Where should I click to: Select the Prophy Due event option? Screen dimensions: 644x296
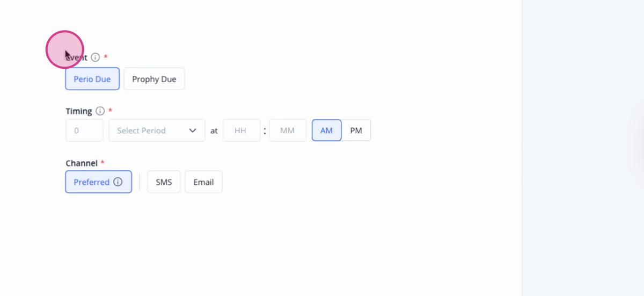154,79
